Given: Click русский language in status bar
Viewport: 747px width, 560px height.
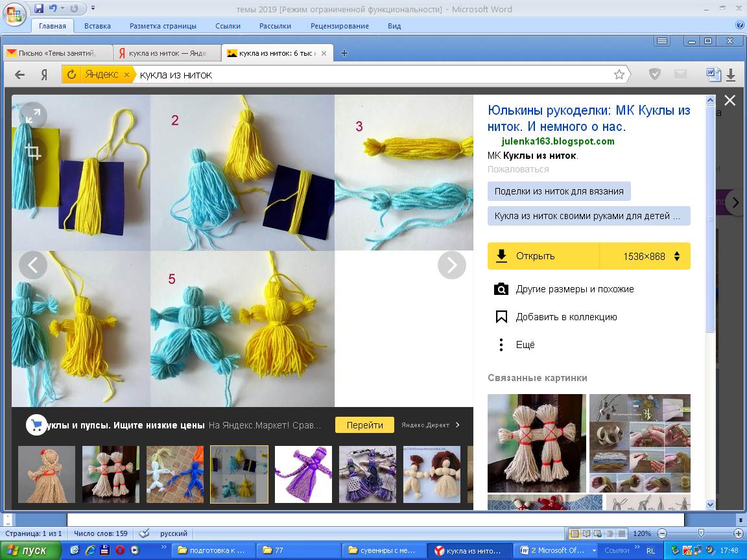Looking at the screenshot, I should tap(173, 534).
